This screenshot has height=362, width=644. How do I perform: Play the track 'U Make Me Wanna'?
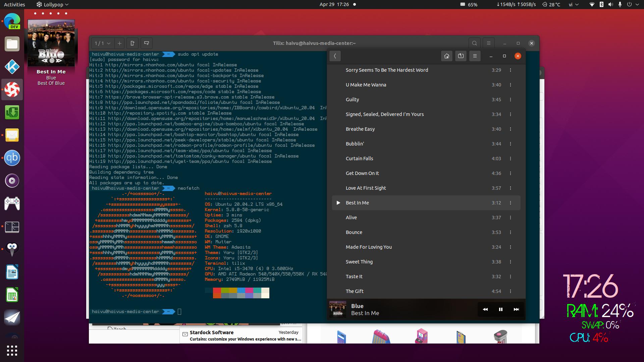426,85
